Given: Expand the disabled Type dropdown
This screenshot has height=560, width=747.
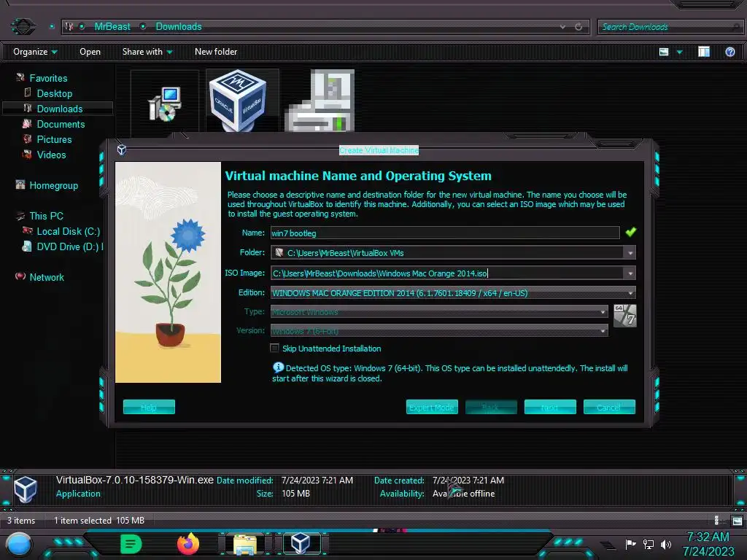Looking at the screenshot, I should coord(603,312).
